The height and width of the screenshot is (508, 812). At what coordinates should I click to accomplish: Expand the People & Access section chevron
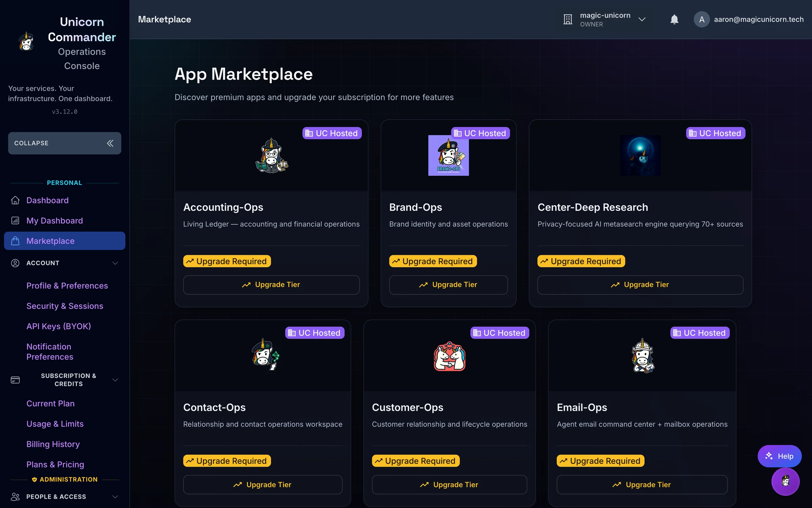[x=115, y=496]
